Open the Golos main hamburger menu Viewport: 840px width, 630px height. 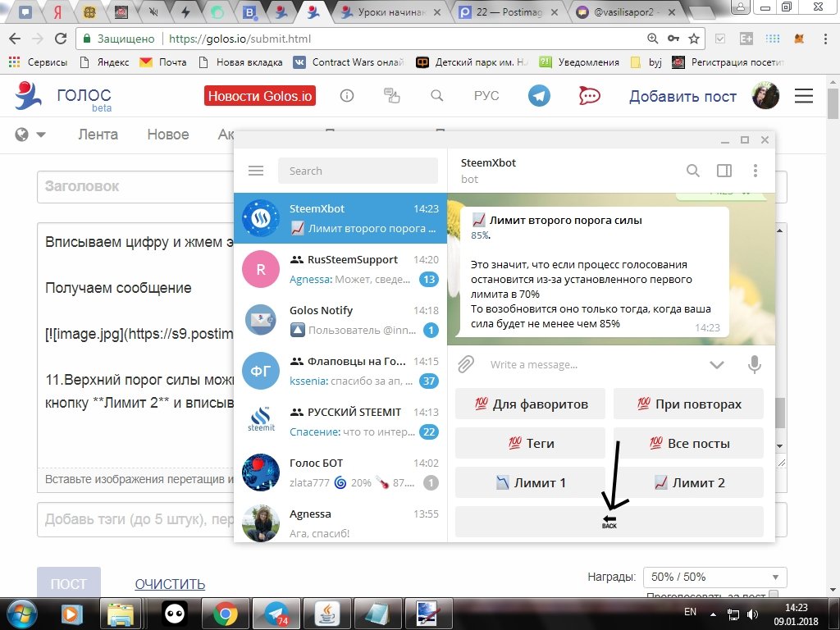[x=804, y=96]
